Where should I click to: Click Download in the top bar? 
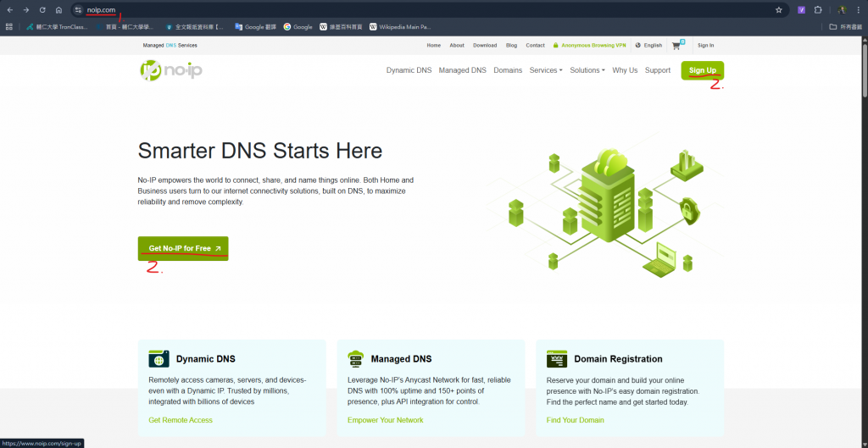(x=485, y=46)
